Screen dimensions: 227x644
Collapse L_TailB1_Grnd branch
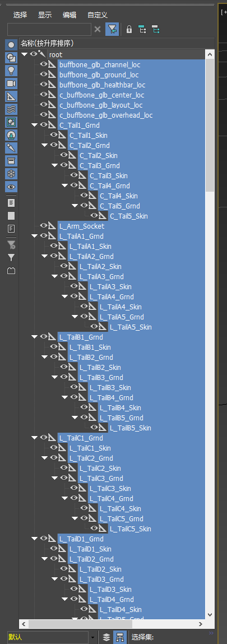pos(35,337)
